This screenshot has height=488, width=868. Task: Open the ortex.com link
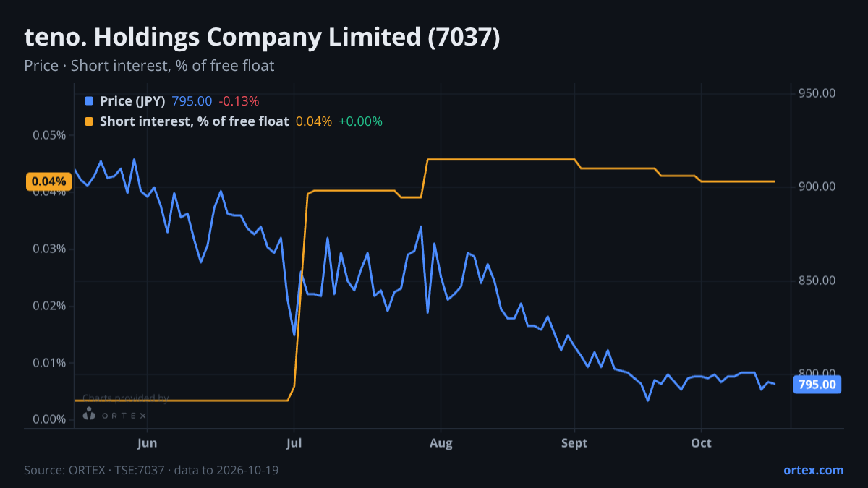tap(813, 470)
